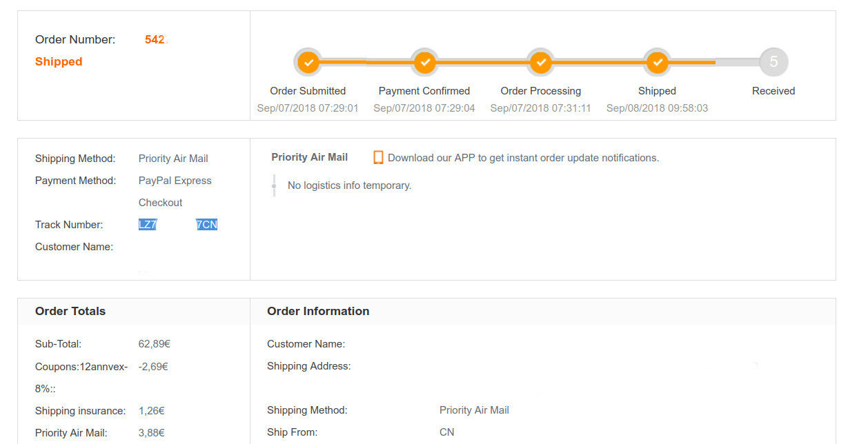Click the orange Shipped status text
The height and width of the screenshot is (444, 868).
59,61
